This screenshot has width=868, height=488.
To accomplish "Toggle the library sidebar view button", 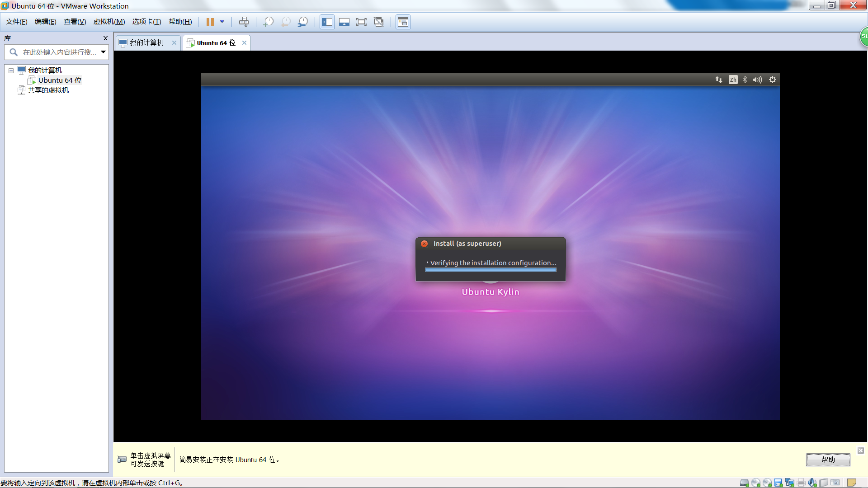I will 327,22.
